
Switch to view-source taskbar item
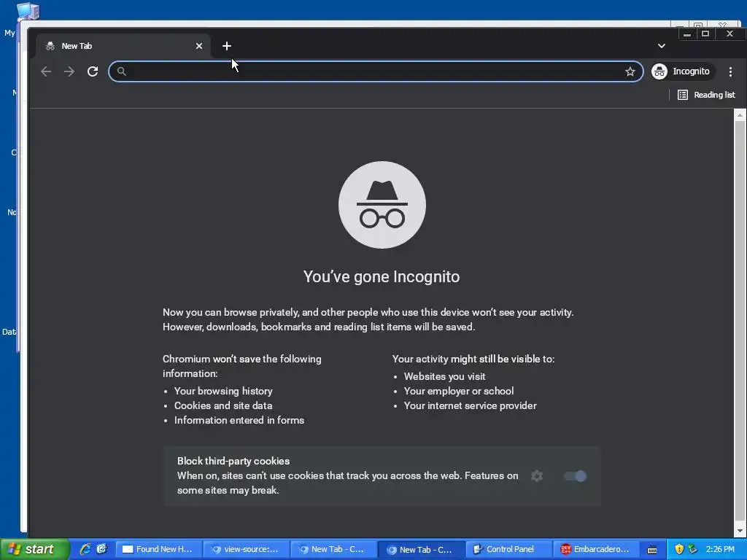[246, 549]
